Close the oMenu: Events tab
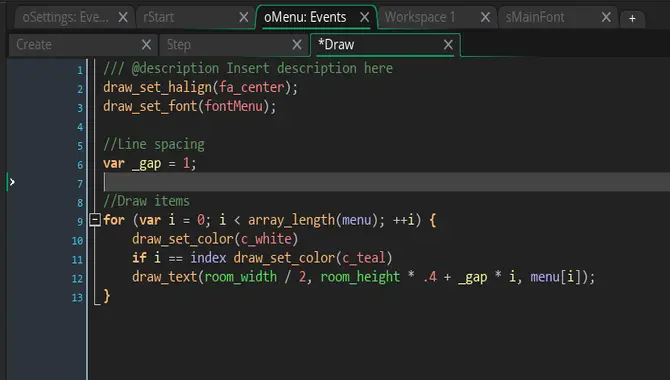 click(x=364, y=18)
